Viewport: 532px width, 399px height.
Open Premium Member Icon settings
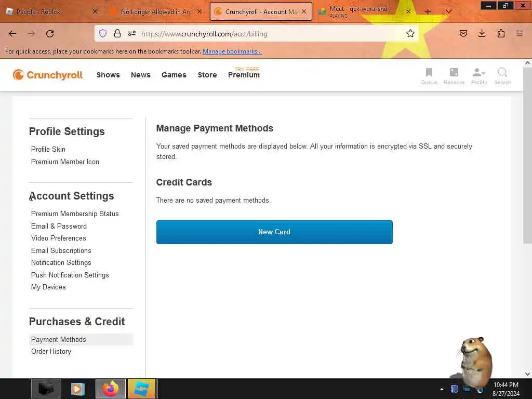pos(65,162)
